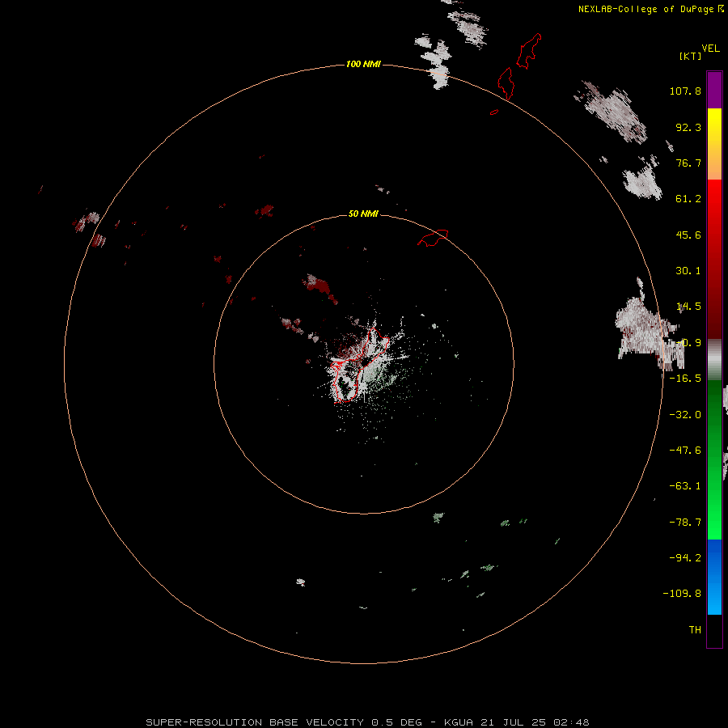This screenshot has height=728, width=728.
Task: Click the 100 NMI range ring label
Action: (x=363, y=64)
